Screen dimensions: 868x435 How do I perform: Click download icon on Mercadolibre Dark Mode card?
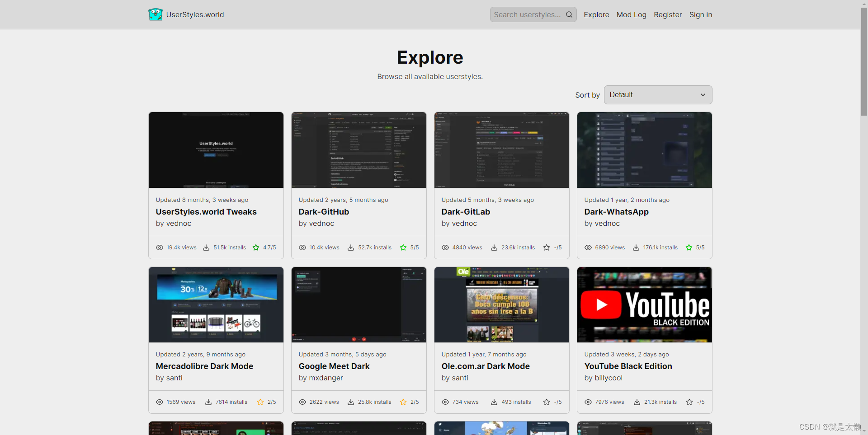(208, 402)
